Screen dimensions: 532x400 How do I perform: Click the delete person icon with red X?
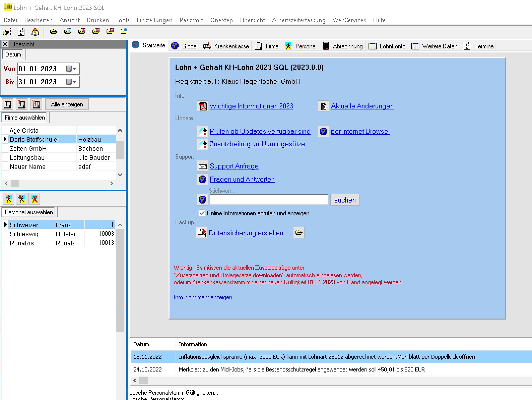[x=35, y=199]
